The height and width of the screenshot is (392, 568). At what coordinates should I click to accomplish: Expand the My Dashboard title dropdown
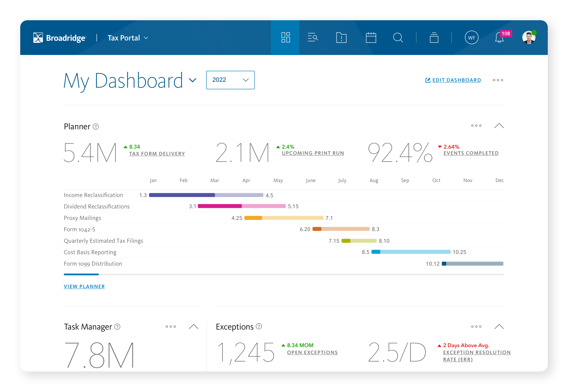(193, 80)
